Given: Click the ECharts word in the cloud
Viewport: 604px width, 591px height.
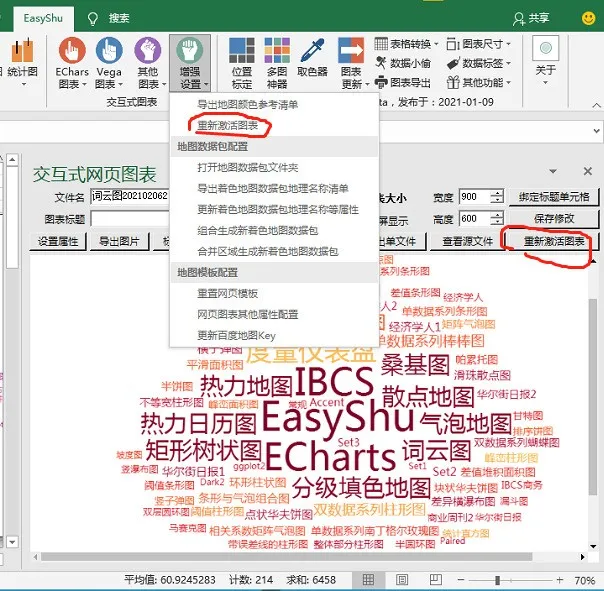Looking at the screenshot, I should click(x=331, y=456).
